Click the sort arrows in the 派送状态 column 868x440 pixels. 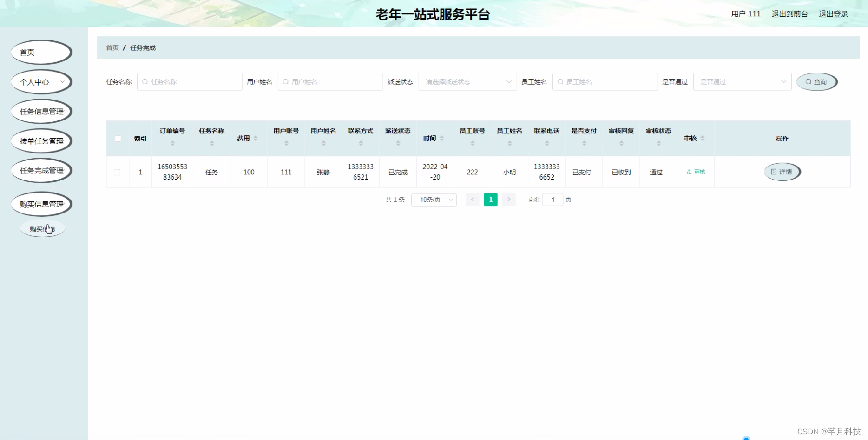click(398, 143)
